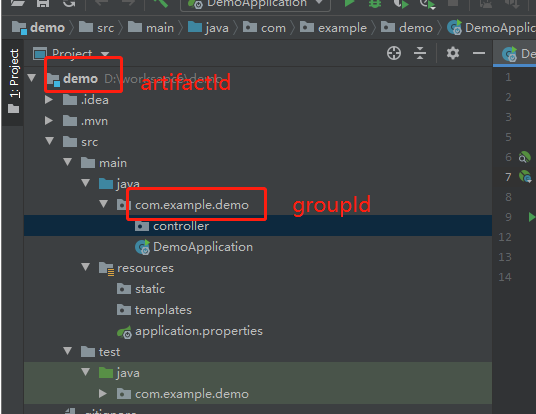Image resolution: width=536 pixels, height=414 pixels.
Task: Select java breadcrumb in navigation bar
Action: 208,27
